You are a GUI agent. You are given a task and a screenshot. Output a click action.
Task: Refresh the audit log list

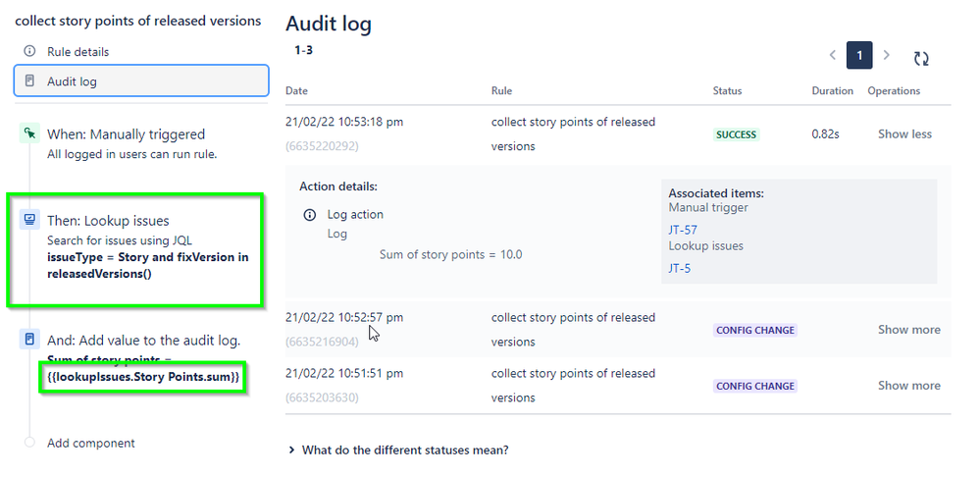[920, 58]
